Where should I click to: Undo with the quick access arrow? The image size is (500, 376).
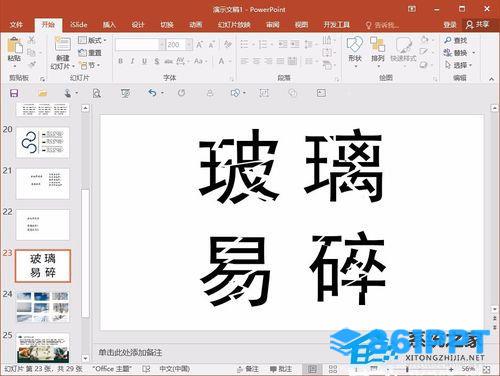click(x=152, y=93)
